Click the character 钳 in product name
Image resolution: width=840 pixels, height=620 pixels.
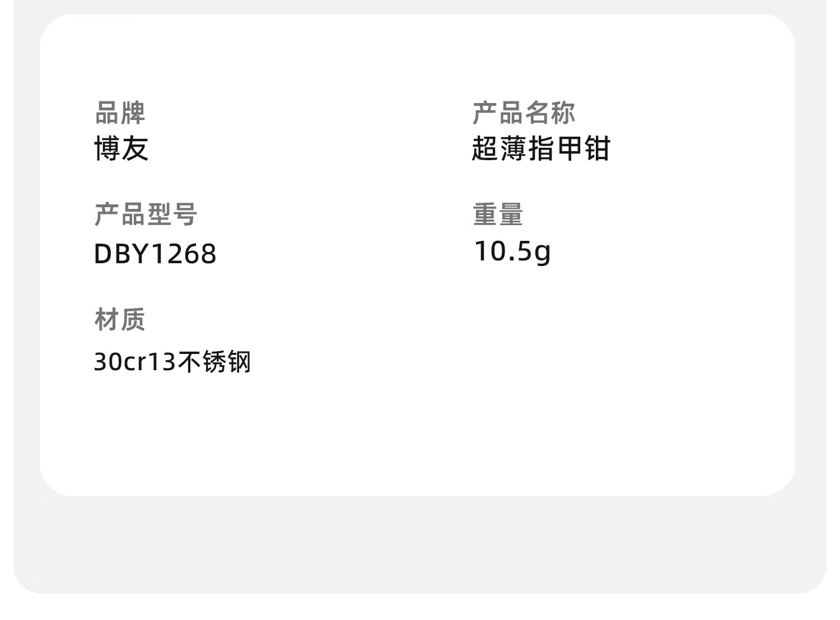(x=598, y=149)
